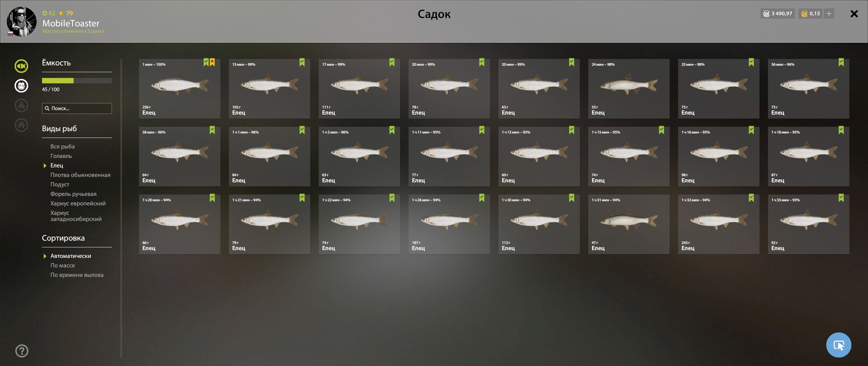This screenshot has height=366, width=868.
Task: Filter by Хариус европейский species
Action: point(78,203)
